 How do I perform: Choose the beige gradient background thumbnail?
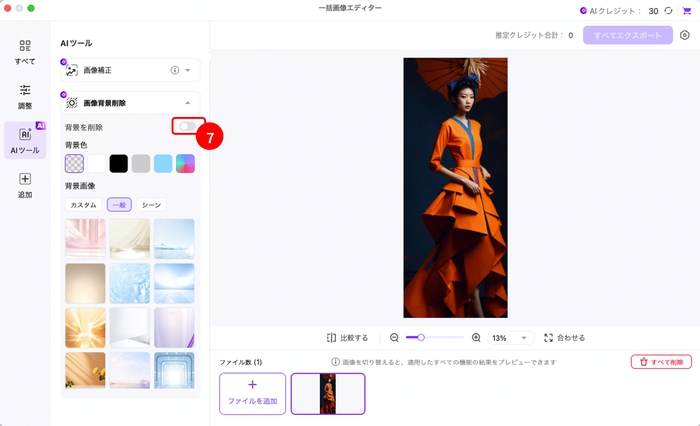point(85,283)
